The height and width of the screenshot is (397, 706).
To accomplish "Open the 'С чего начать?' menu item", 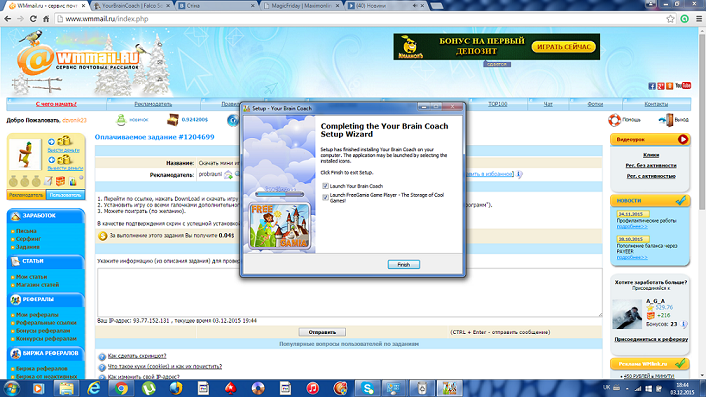I will 56,104.
